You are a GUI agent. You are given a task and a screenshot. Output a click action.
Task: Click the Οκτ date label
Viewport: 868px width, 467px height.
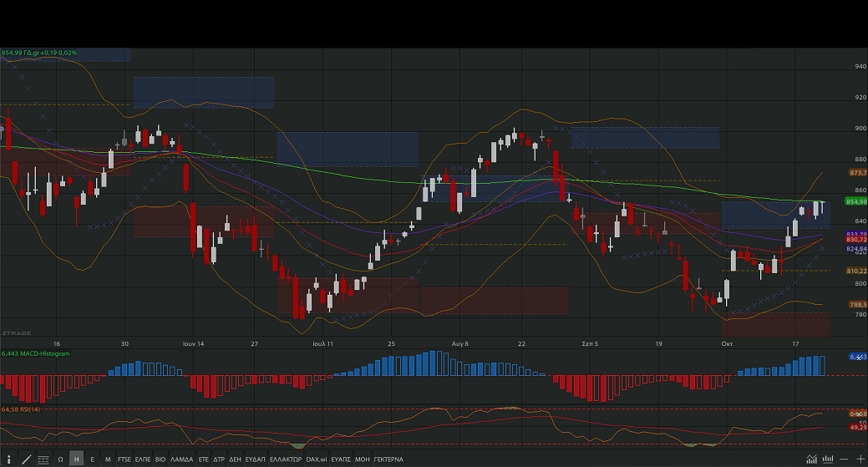tap(727, 343)
